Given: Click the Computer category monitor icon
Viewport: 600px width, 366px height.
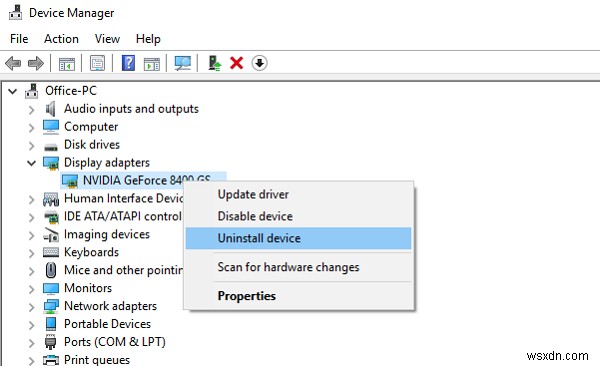Looking at the screenshot, I should pos(51,127).
